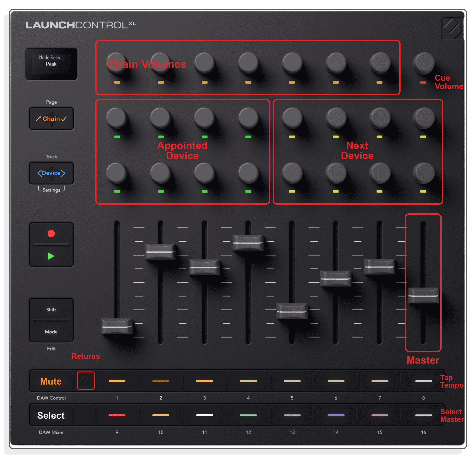Click green select button 12
The height and width of the screenshot is (458, 476).
point(249,415)
